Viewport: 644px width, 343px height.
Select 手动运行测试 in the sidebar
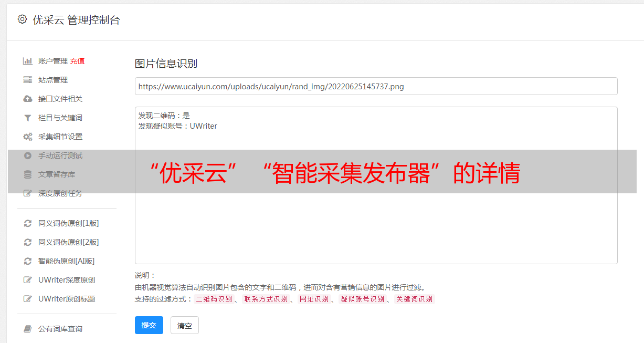[x=60, y=155]
